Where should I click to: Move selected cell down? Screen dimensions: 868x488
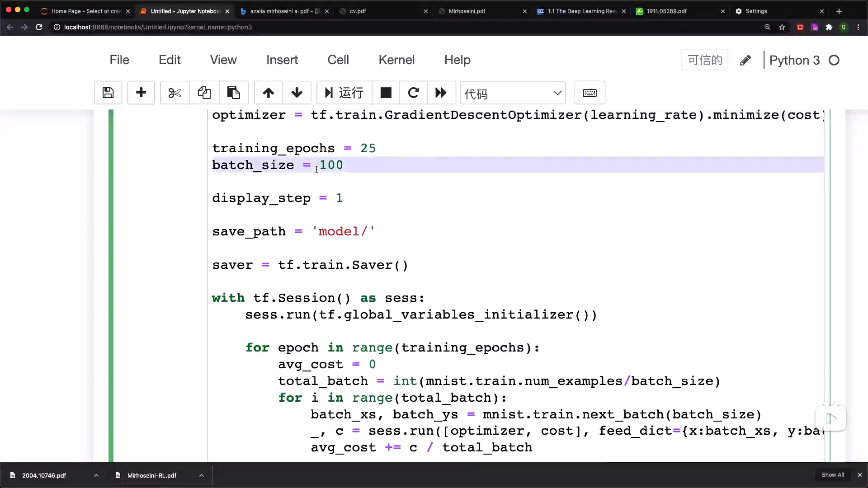coord(297,93)
